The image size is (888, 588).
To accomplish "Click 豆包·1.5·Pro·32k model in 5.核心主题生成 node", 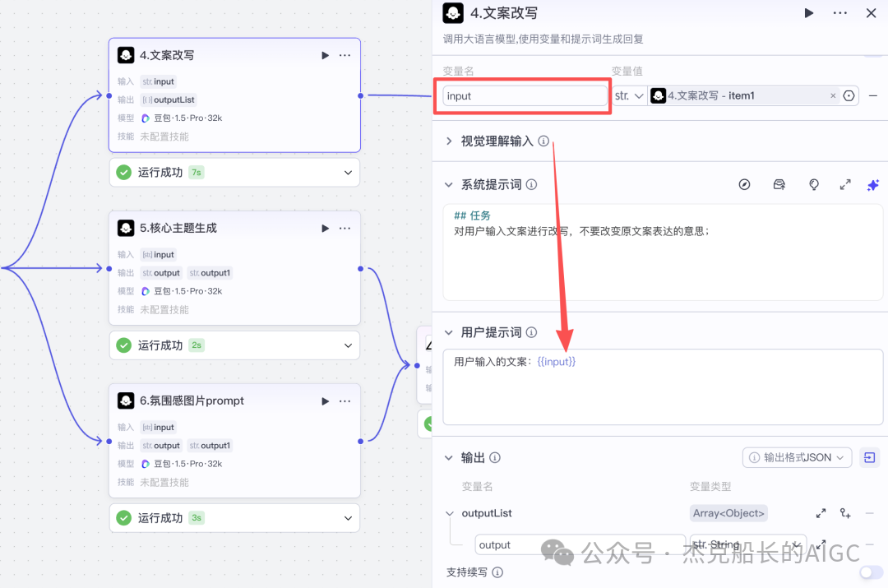I will (x=187, y=291).
